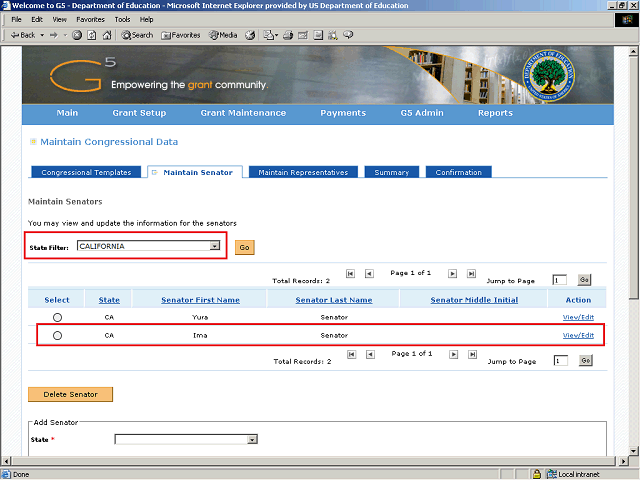Click View/Edit link for Ima

pos(578,335)
